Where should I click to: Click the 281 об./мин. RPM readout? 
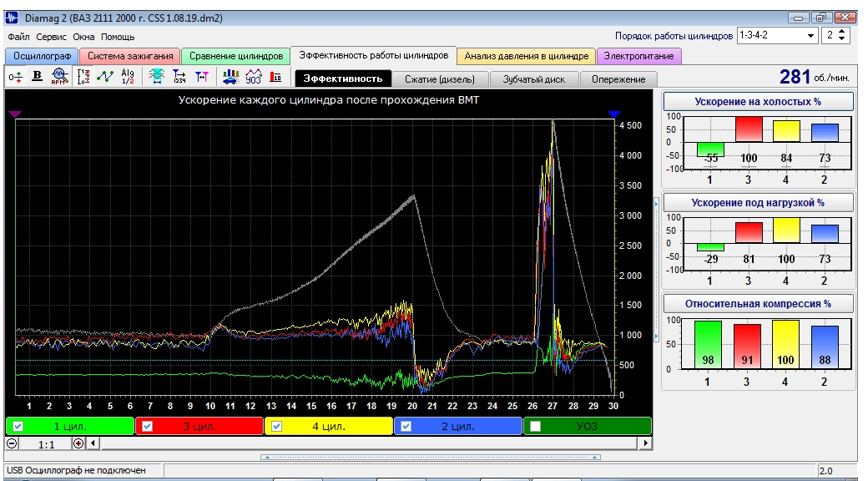point(814,77)
